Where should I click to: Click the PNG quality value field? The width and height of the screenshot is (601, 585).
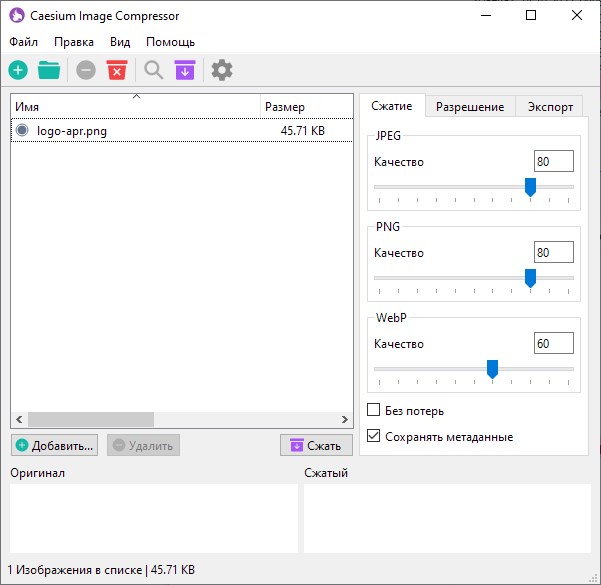pyautogui.click(x=553, y=252)
